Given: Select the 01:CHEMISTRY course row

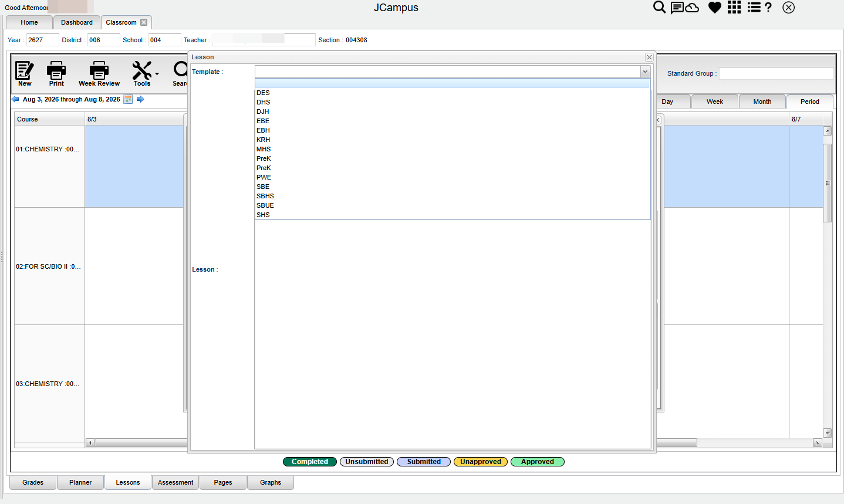Looking at the screenshot, I should click(x=49, y=166).
